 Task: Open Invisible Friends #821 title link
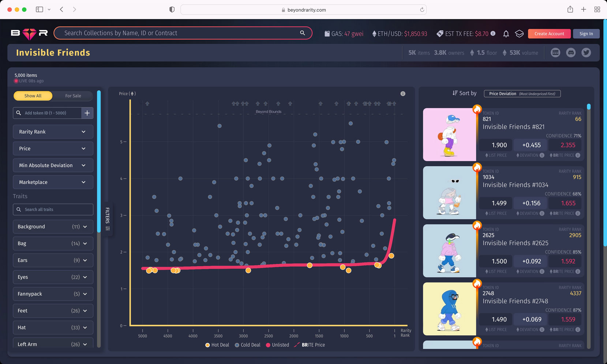[513, 127]
